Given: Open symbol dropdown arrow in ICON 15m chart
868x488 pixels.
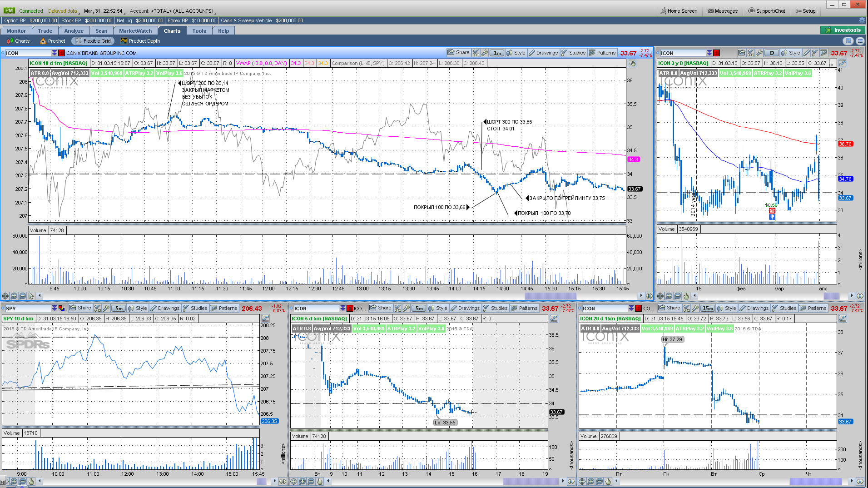Looking at the screenshot, I should click(x=631, y=308).
